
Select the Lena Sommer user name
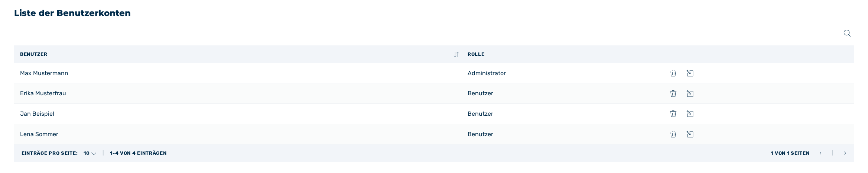click(x=39, y=134)
